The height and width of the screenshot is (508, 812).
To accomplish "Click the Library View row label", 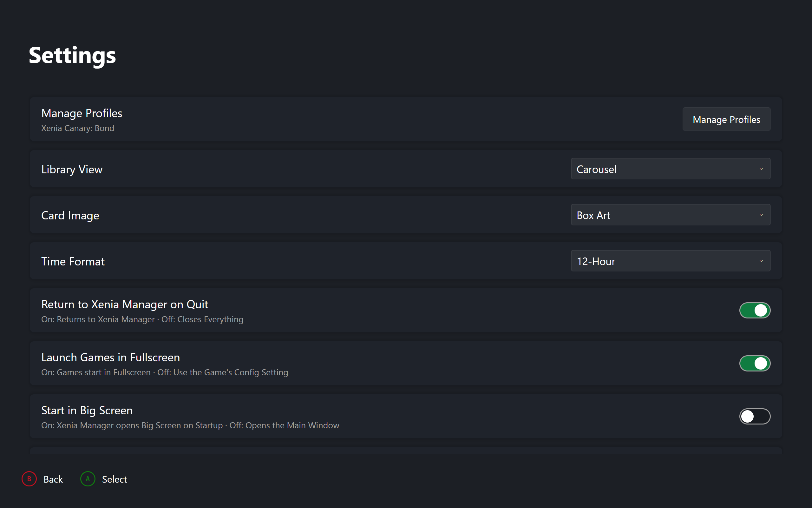I will coord(72,169).
